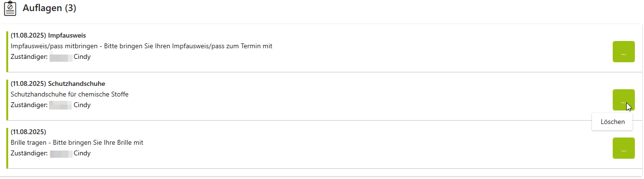This screenshot has width=644, height=179.
Task: Open the options button for Schutzhandschuhe
Action: 623,100
